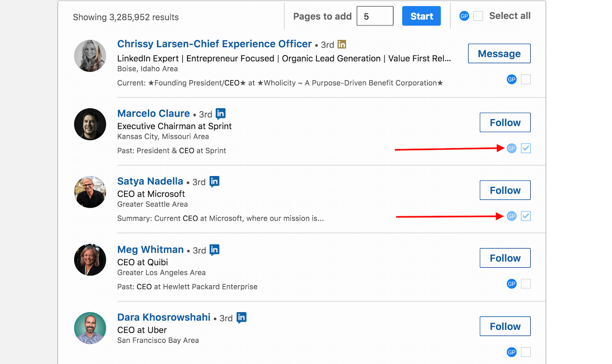
Task: Click 'CEO at Microsoft' headline
Action: tap(151, 194)
